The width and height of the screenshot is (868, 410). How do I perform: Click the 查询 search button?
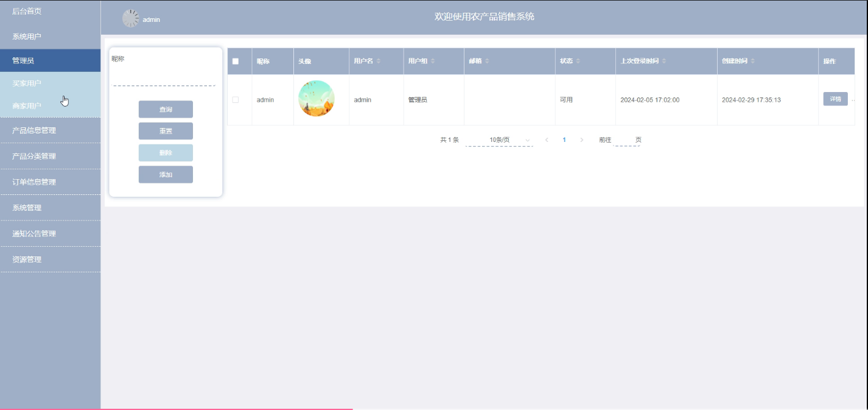click(166, 109)
